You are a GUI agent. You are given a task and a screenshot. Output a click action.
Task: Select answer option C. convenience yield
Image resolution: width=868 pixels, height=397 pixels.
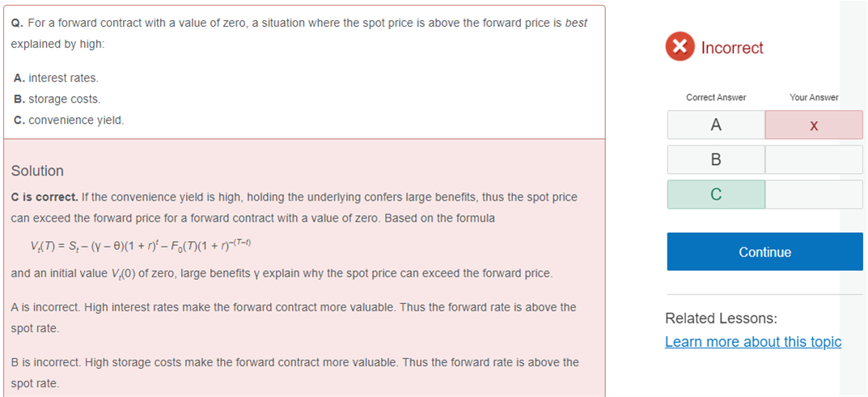[x=69, y=120]
